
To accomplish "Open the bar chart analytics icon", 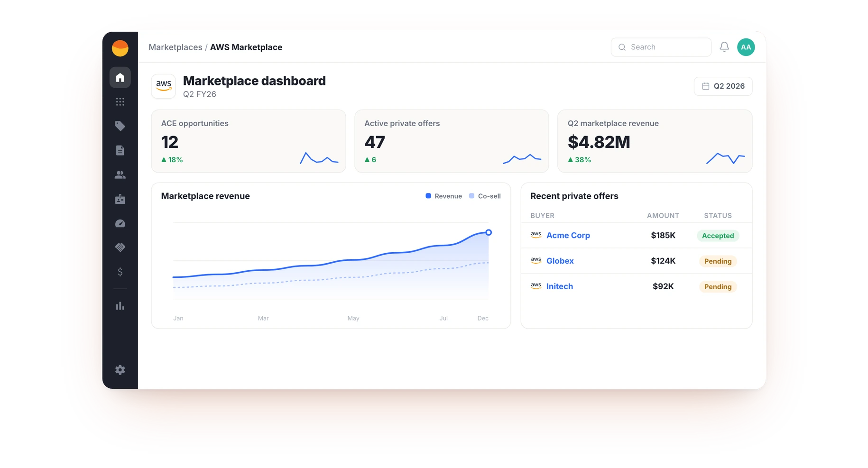I will click(120, 306).
